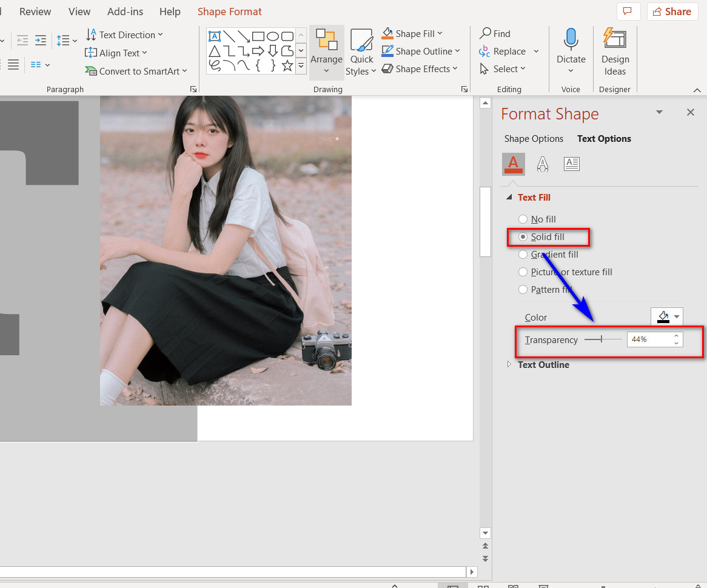This screenshot has height=588, width=707.
Task: Open the text fill Color picker
Action: 667,316
